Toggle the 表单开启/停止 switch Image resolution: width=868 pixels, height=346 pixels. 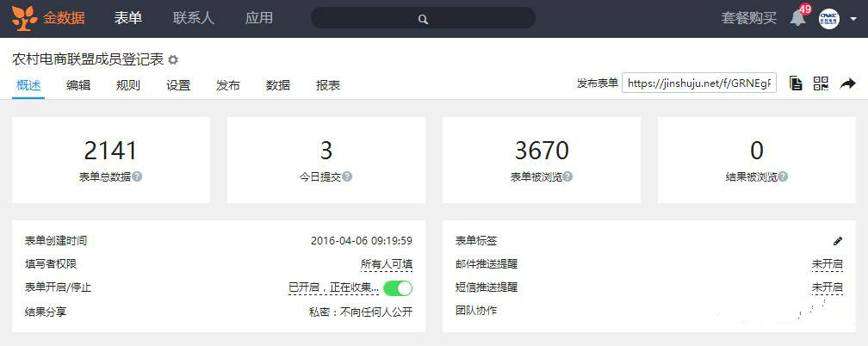coord(398,287)
